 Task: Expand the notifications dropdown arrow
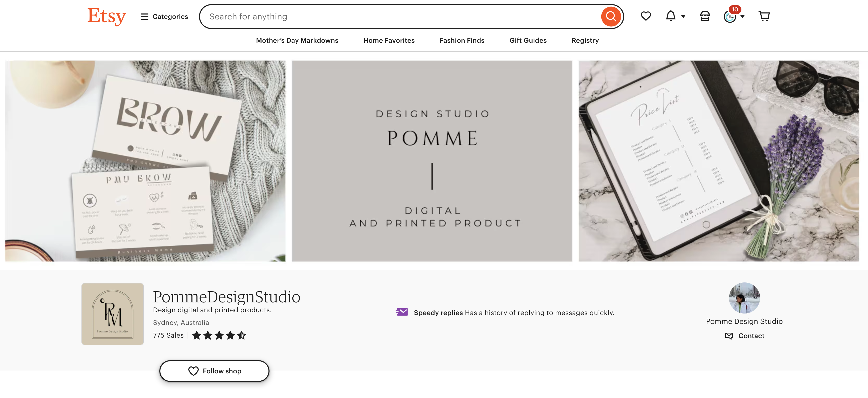pos(683,17)
